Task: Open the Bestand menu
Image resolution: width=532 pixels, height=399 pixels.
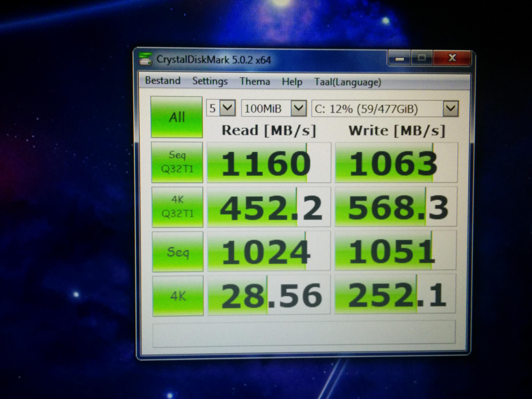Action: click(x=163, y=80)
